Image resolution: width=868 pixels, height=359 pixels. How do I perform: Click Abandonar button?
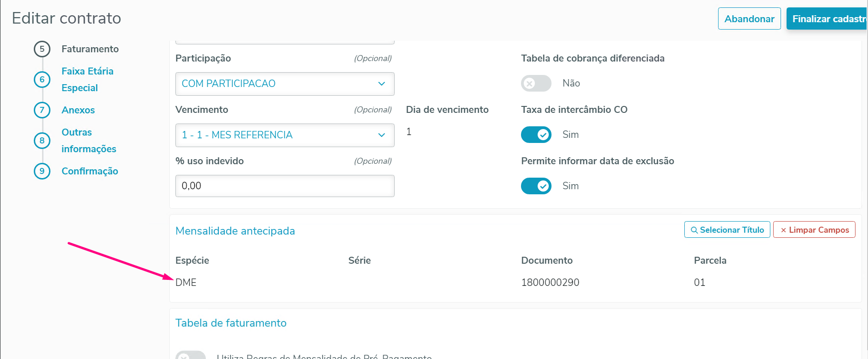[x=750, y=19]
